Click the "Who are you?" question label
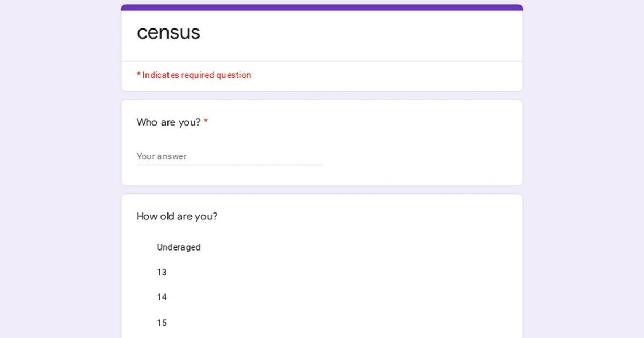The image size is (644, 338). tap(168, 122)
